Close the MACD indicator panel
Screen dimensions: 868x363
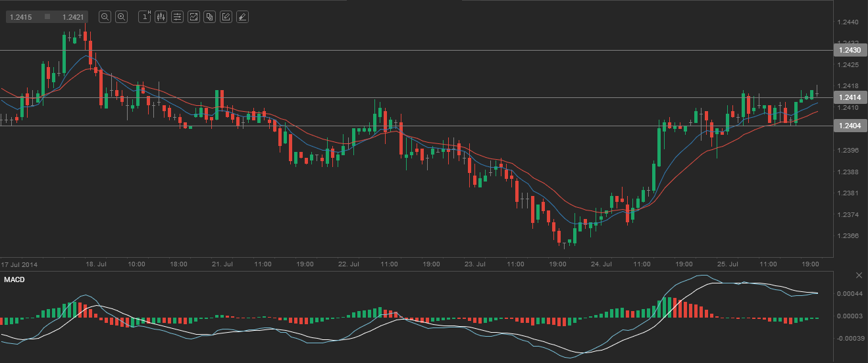pos(859,275)
